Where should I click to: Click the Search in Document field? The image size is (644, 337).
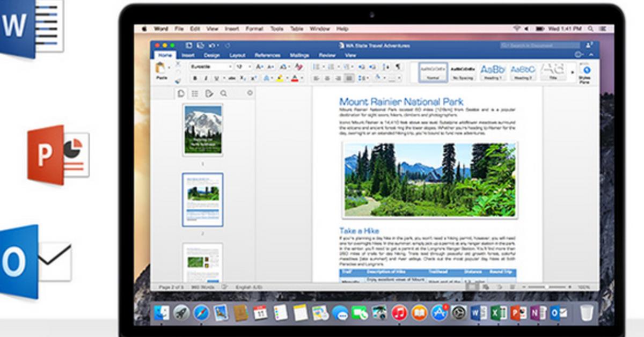point(539,46)
